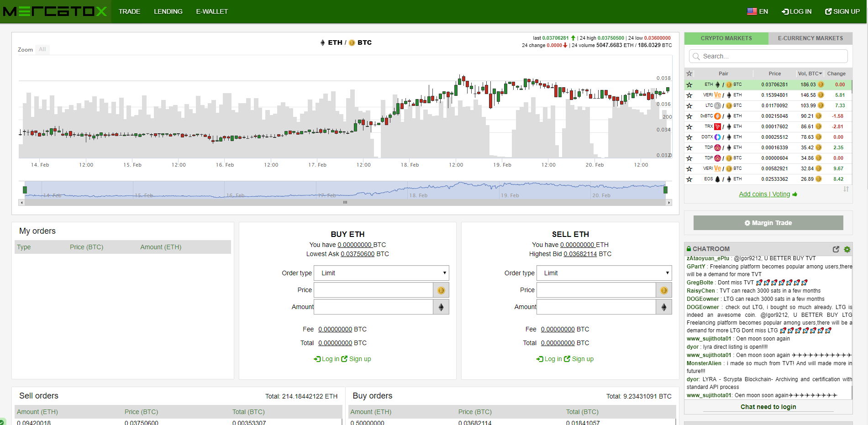This screenshot has width=868, height=425.
Task: Favorite the TDP / ETH pair star
Action: 689,147
